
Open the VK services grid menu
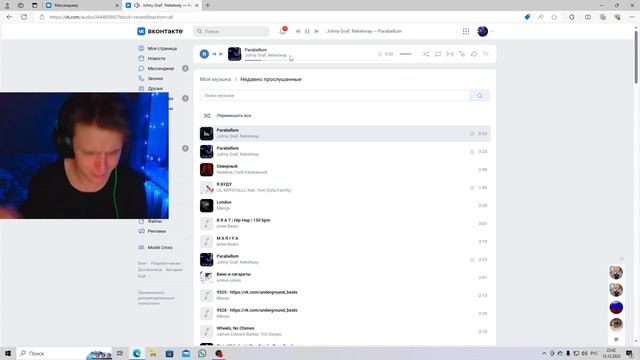pos(466,31)
